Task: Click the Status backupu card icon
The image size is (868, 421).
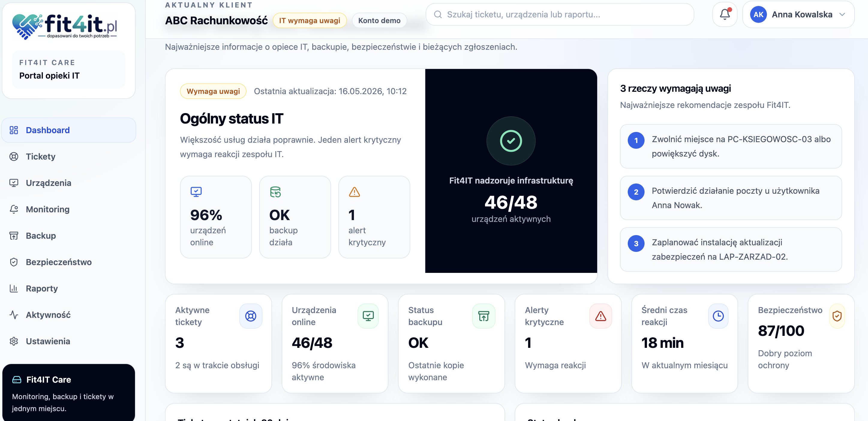Action: pyautogui.click(x=483, y=316)
